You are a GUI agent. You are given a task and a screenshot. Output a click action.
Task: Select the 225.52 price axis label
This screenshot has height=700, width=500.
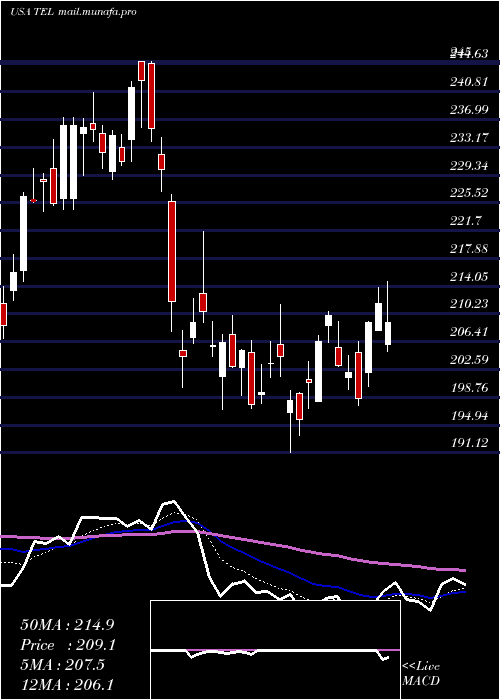tap(469, 193)
